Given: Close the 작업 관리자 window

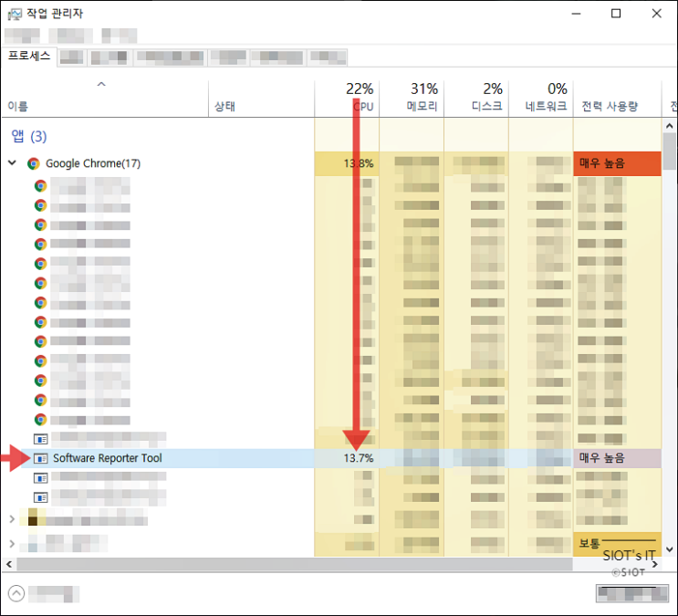Looking at the screenshot, I should [x=656, y=14].
